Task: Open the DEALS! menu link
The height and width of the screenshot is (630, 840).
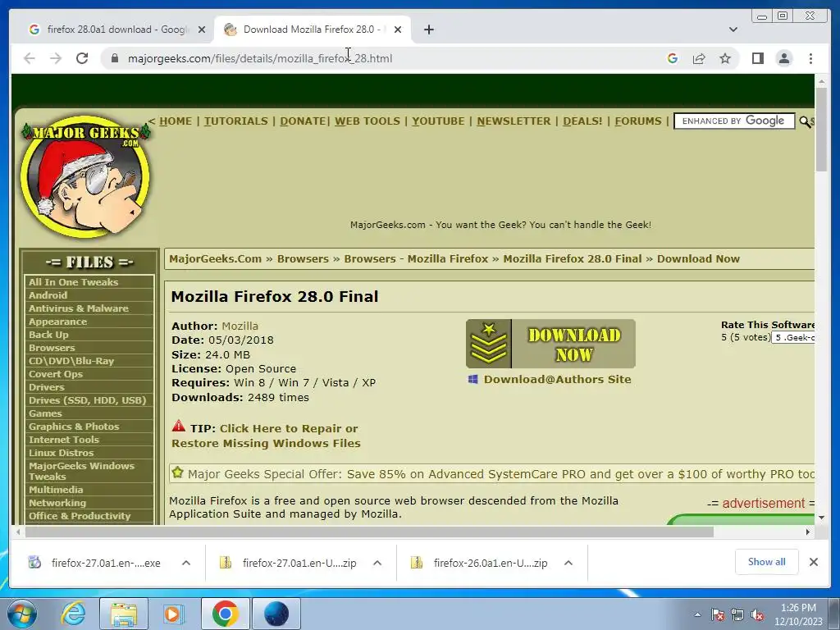Action: point(582,121)
